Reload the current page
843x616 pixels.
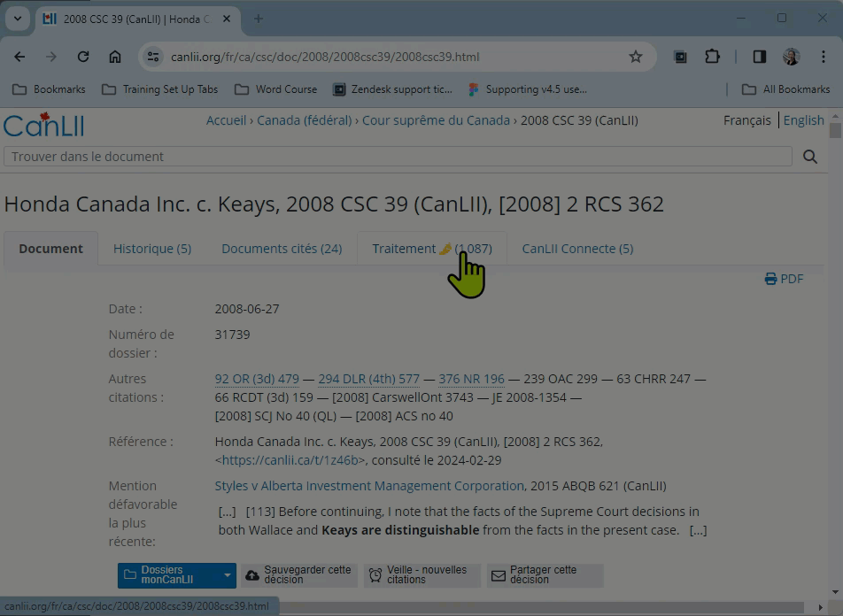(83, 57)
